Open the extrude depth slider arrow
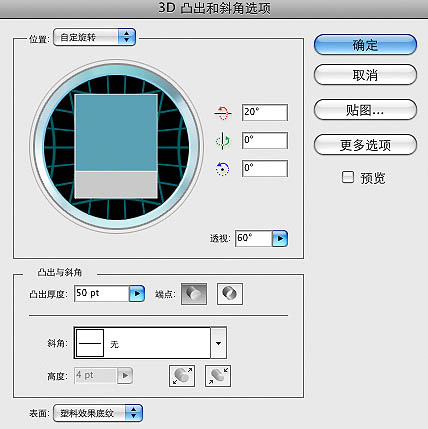 coord(137,294)
